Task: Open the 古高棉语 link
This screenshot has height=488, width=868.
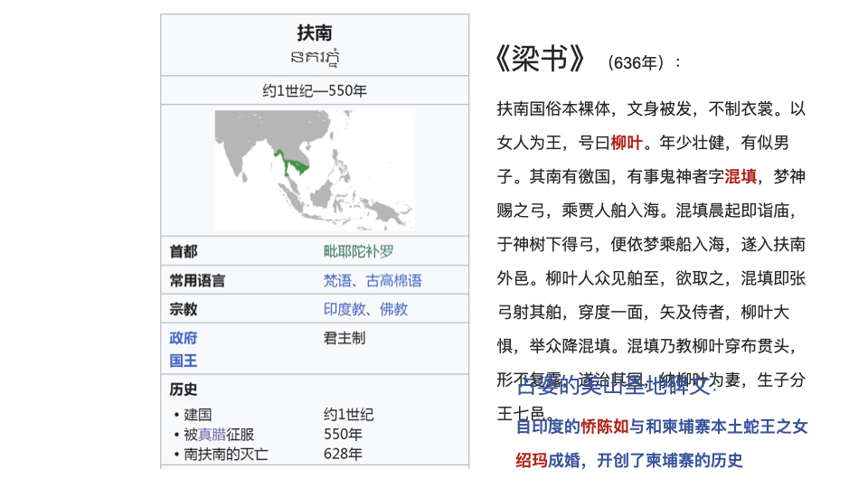Action: 393,280
